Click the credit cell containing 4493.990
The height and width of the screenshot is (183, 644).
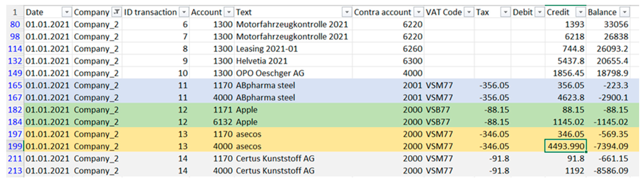coord(565,146)
